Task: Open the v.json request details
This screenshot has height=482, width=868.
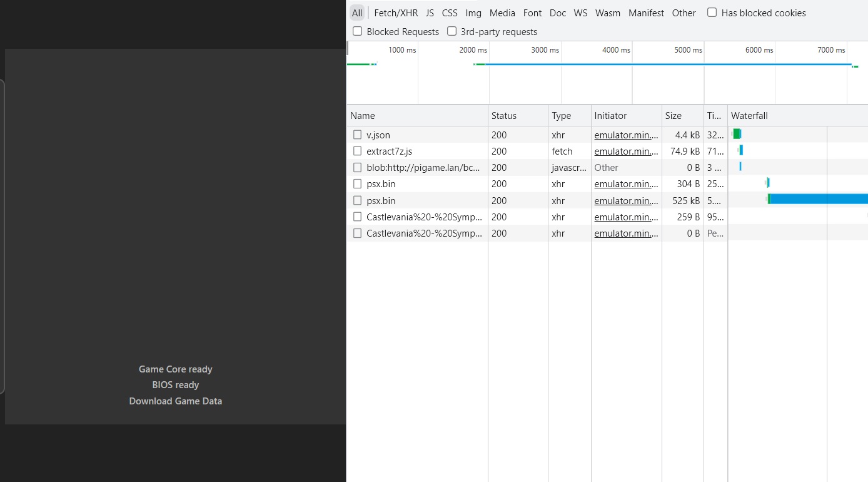Action: click(378, 135)
